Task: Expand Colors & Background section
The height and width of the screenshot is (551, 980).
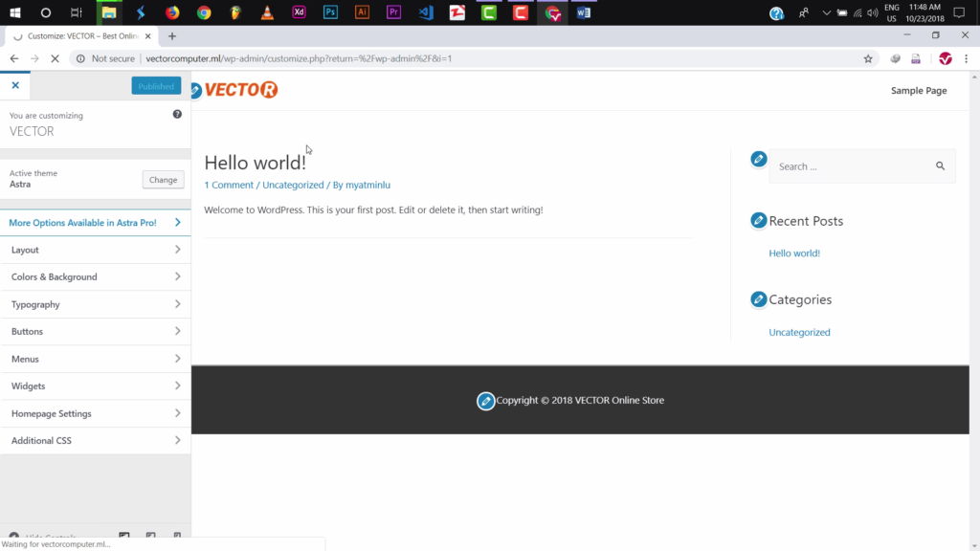Action: pos(95,276)
